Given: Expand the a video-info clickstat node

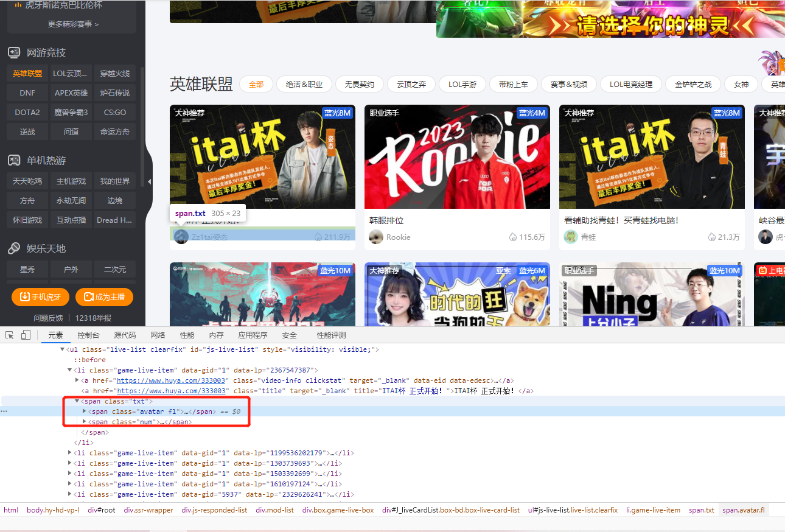Looking at the screenshot, I should (77, 380).
